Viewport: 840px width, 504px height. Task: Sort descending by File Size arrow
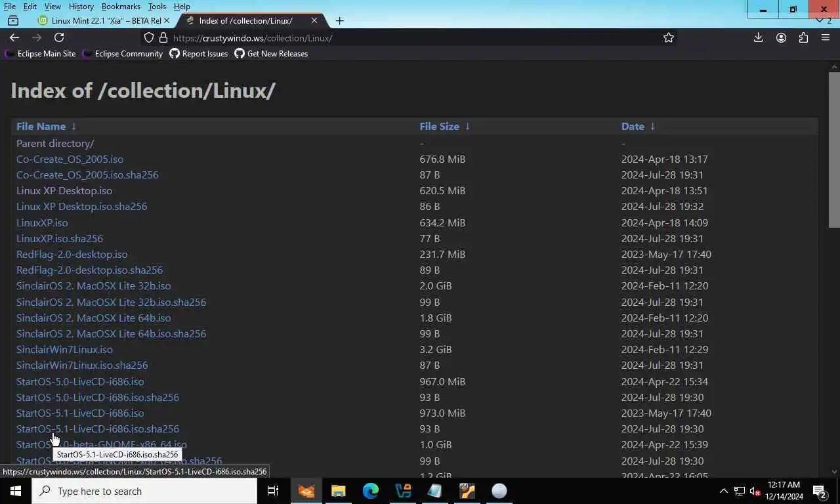467,126
